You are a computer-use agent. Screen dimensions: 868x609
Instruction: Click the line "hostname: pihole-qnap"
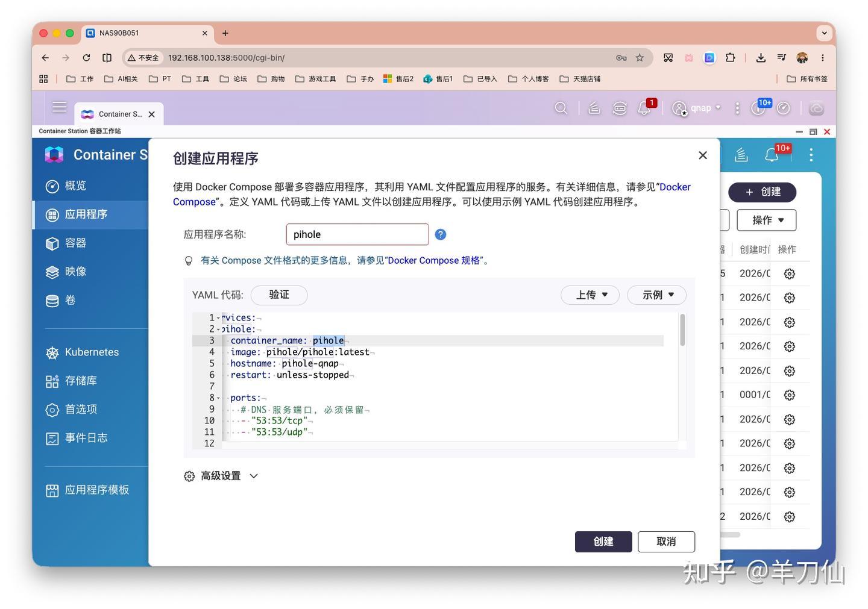(x=285, y=364)
